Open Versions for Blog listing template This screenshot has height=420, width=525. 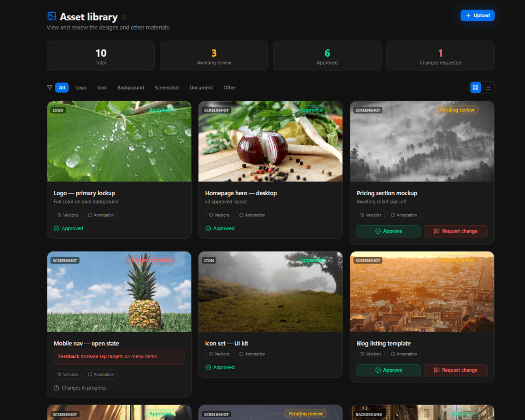click(x=370, y=354)
